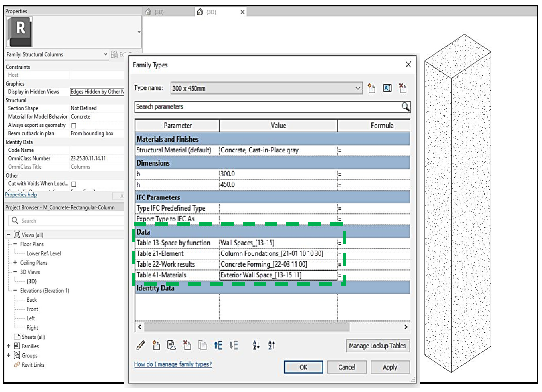The height and width of the screenshot is (392, 542).
Task: Toggle Cut with Voids When Loaded checkbox
Action: (74, 184)
